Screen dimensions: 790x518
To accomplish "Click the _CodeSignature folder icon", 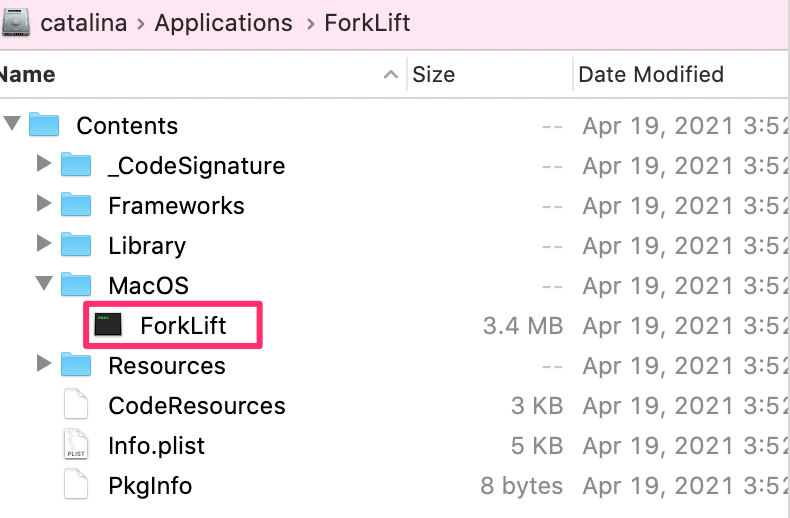I will click(x=76, y=164).
